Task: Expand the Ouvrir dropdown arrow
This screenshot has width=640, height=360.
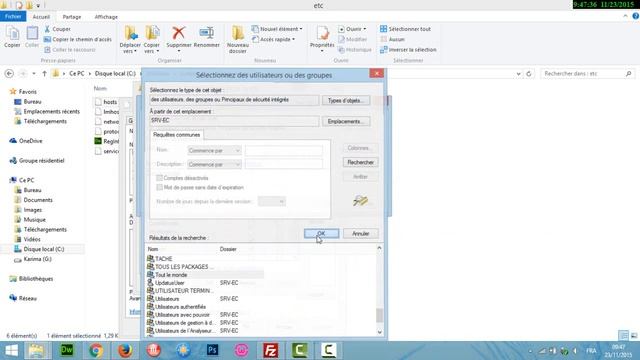Action: click(x=364, y=29)
